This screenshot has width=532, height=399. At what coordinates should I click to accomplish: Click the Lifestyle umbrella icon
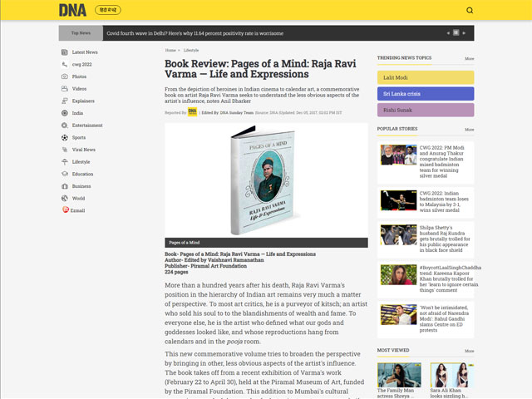[65, 162]
